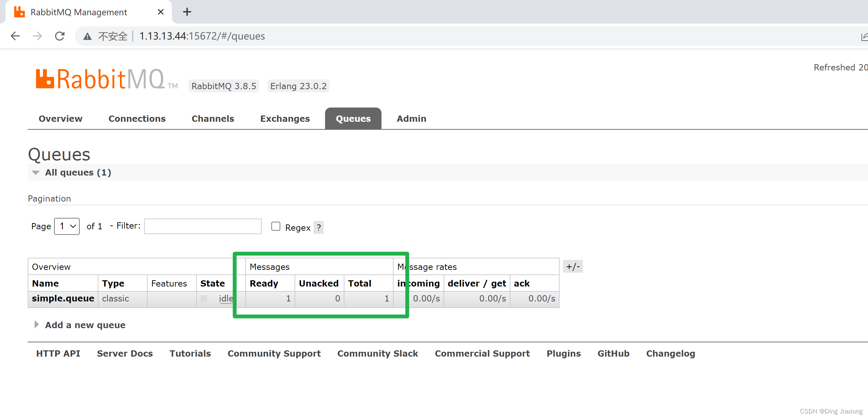Open the Server Docs footer link

point(125,353)
